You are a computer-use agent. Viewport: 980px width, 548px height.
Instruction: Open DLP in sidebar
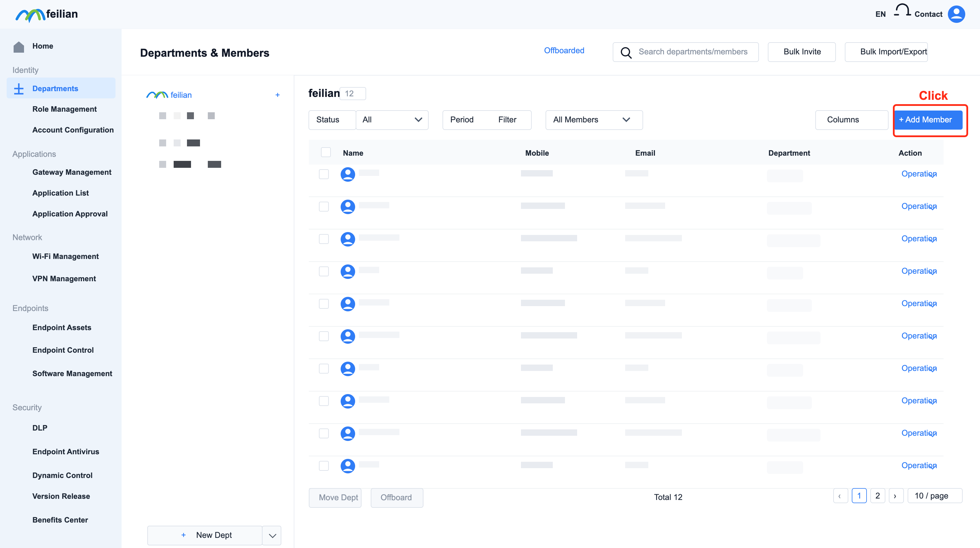click(x=40, y=428)
